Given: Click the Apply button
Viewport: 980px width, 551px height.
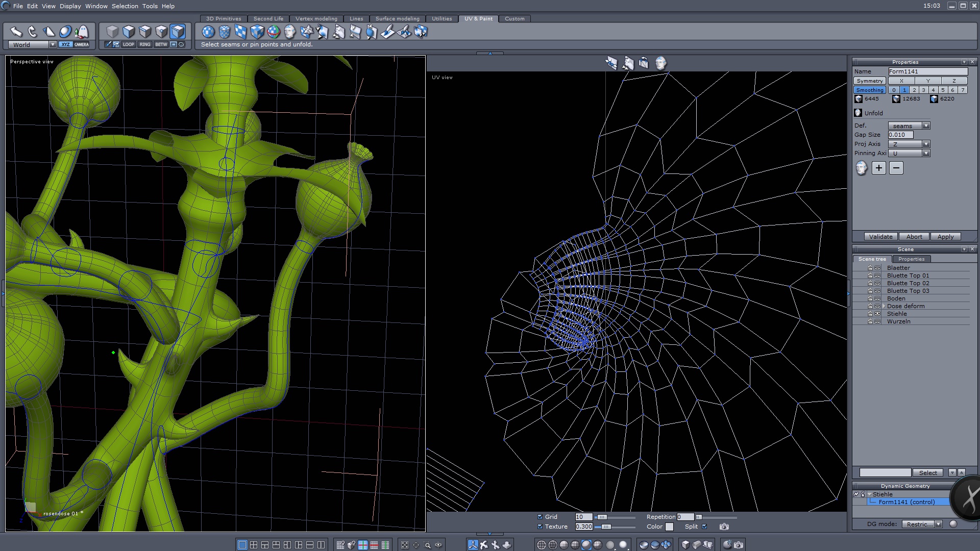Looking at the screenshot, I should click(x=945, y=237).
